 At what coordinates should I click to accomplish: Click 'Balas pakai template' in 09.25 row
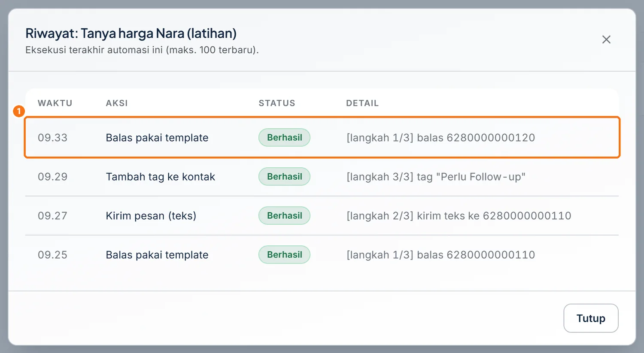click(157, 255)
